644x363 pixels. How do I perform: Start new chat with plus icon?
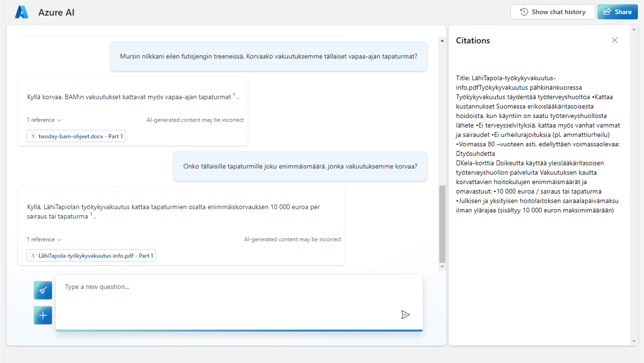click(43, 315)
